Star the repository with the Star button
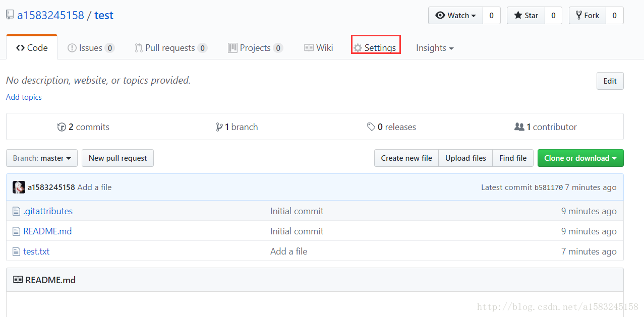 [x=526, y=16]
